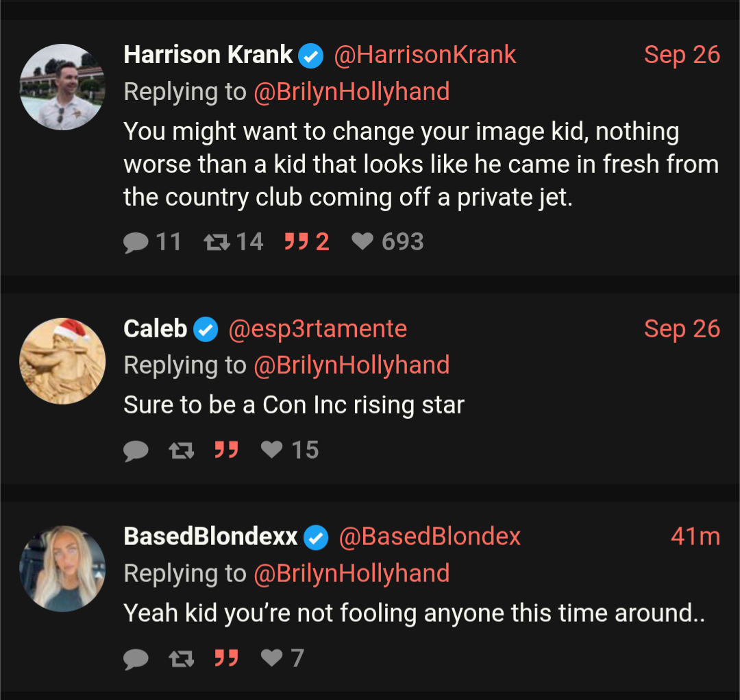This screenshot has width=740, height=700.
Task: Open Harrison Krank's profile picture
Action: point(62,87)
